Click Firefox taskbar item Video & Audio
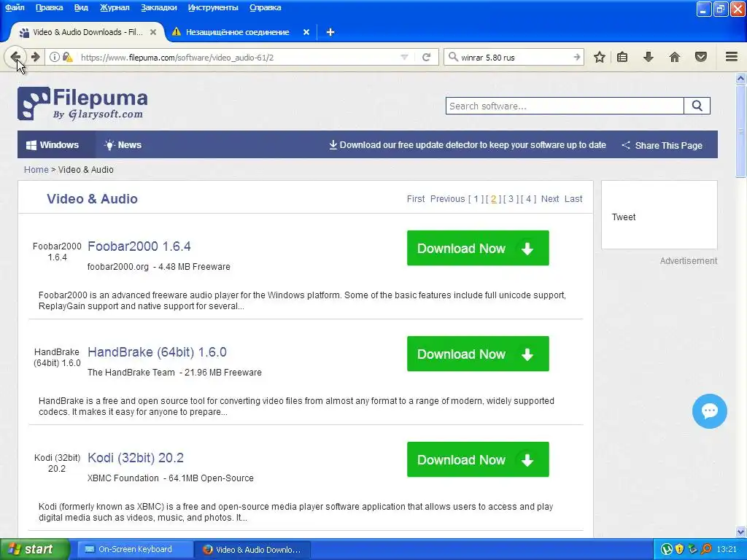The image size is (747, 560). coord(252,550)
